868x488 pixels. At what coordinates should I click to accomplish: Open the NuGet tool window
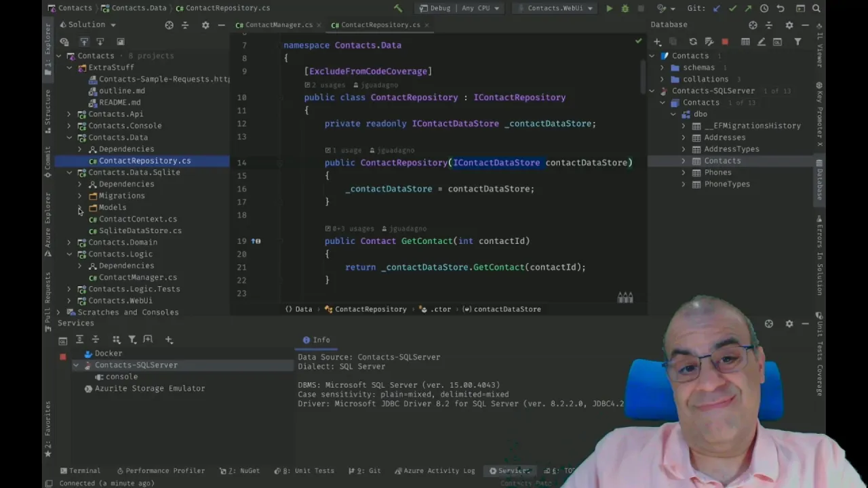pos(239,470)
